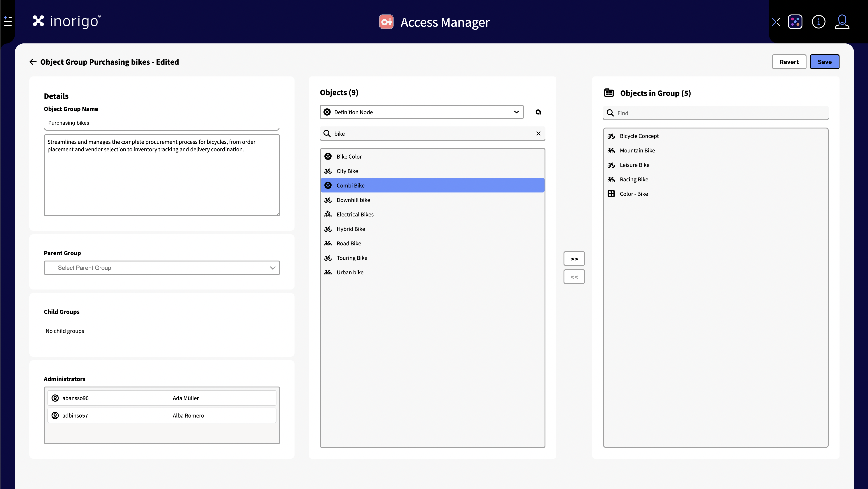
Task: Open the Select Parent Group dropdown
Action: click(162, 268)
